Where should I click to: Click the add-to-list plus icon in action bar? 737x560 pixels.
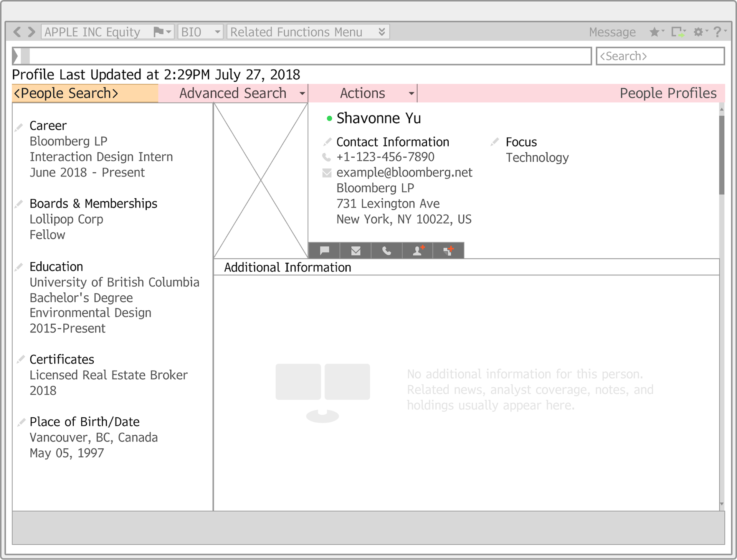448,250
